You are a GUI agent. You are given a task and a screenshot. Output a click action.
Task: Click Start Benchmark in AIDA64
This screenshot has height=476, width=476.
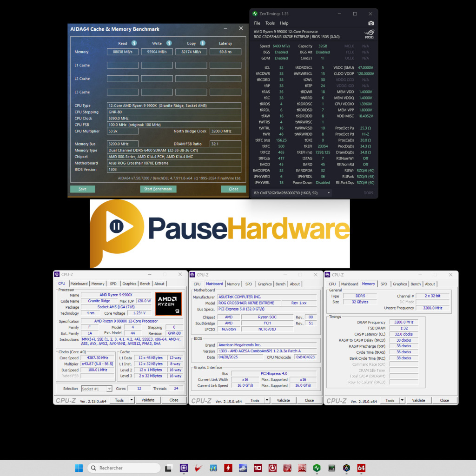click(x=158, y=189)
